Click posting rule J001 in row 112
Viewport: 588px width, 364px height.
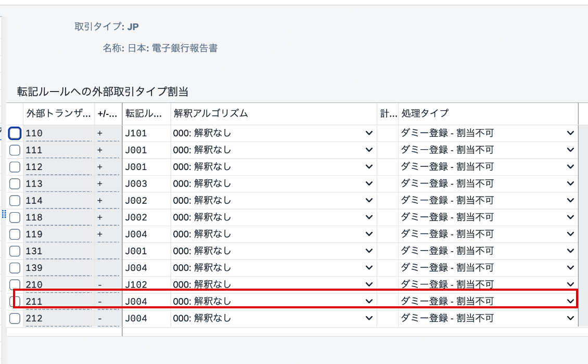pyautogui.click(x=147, y=167)
